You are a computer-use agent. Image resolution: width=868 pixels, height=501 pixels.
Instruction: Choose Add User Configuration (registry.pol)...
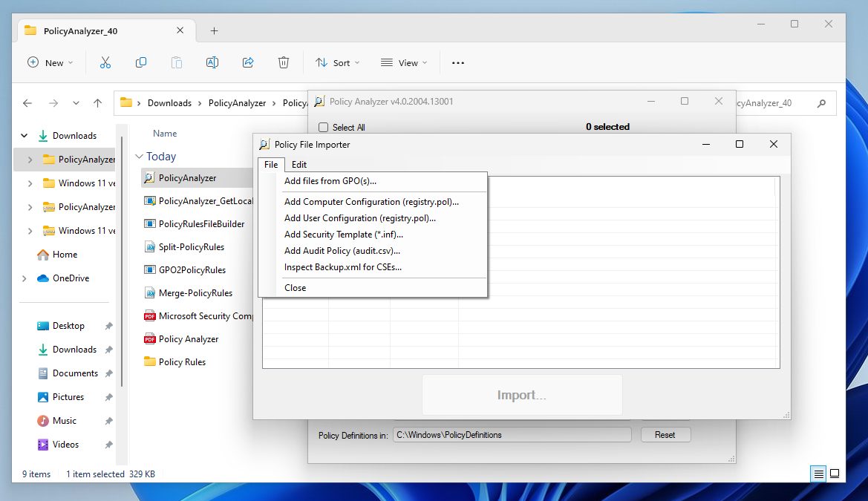(x=360, y=218)
